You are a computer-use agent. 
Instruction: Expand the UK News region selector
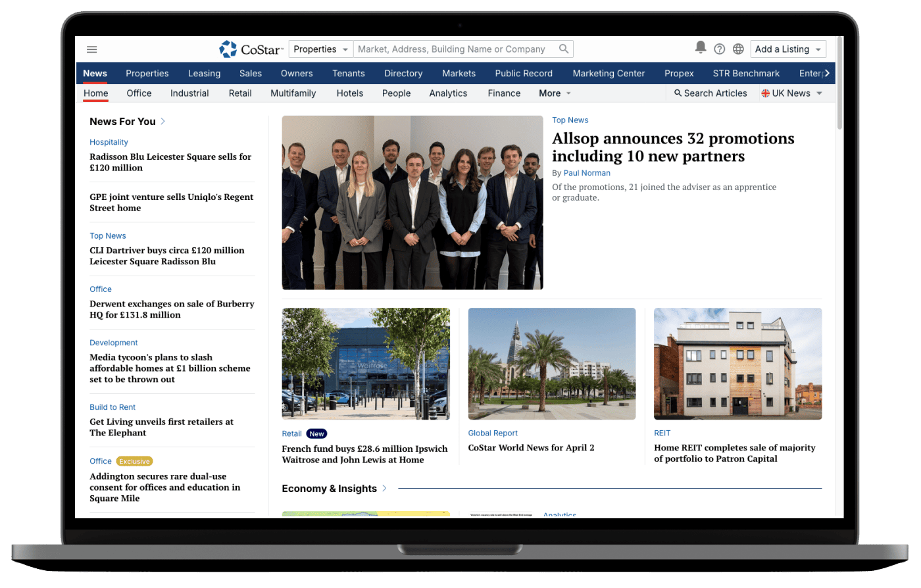point(792,93)
